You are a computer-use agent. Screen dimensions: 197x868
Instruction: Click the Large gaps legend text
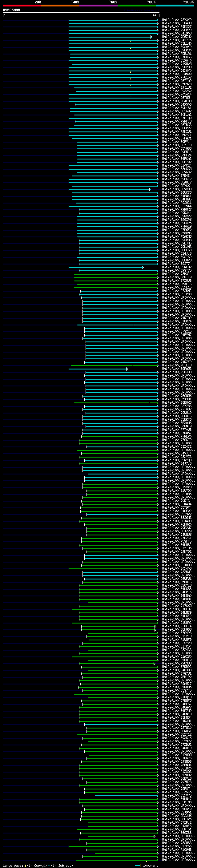pyautogui.click(x=38, y=866)
